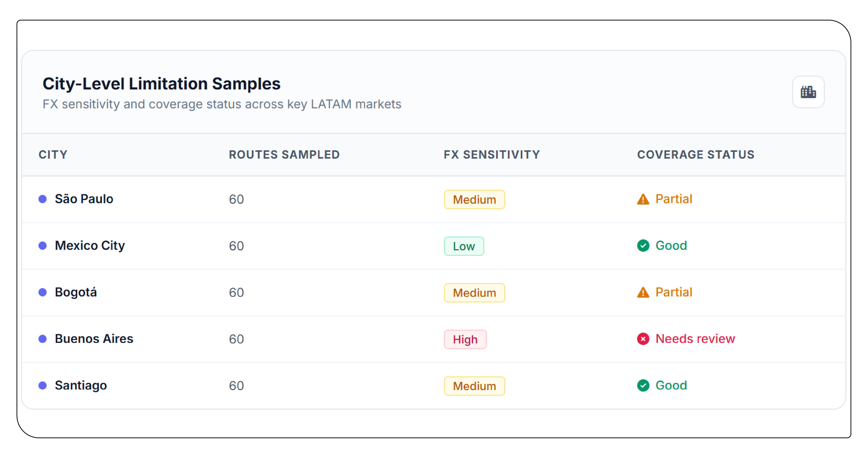Click the Good checkmark icon for Santiago
The image size is (868, 458).
coord(643,385)
